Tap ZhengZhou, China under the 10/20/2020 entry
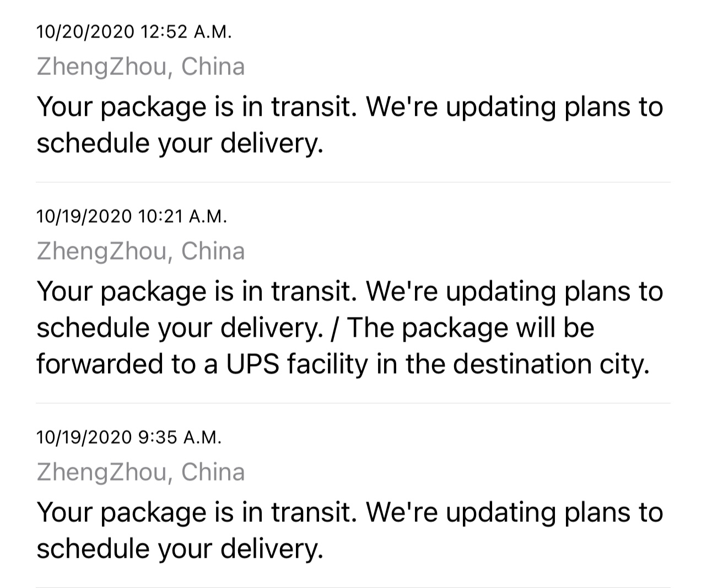The width and height of the screenshot is (707, 588). point(141,67)
